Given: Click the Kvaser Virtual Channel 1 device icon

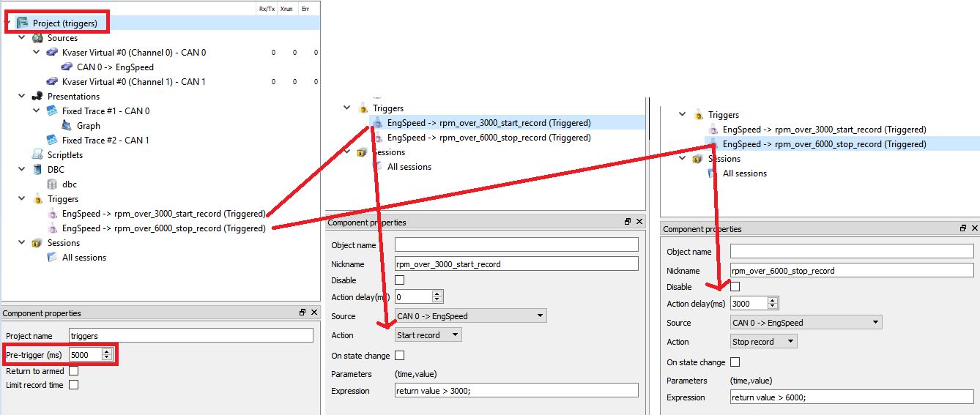Looking at the screenshot, I should pos(52,82).
